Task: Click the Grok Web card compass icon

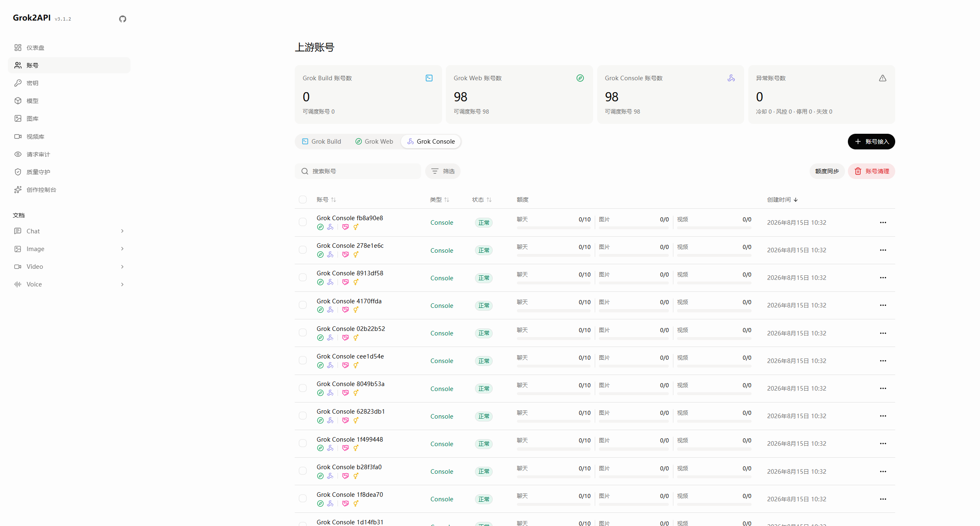Action: tap(580, 78)
